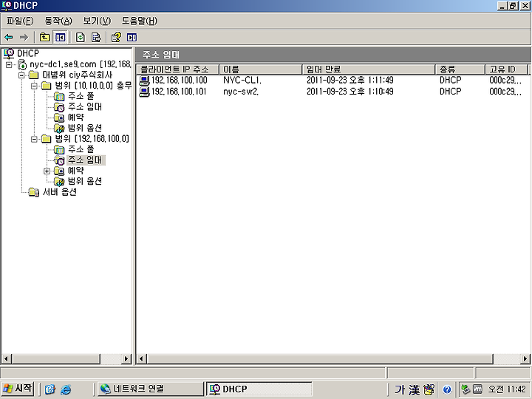
Task: Click the 범위 옵션 icon under 범위 10.10.0.0
Action: pyautogui.click(x=59, y=129)
